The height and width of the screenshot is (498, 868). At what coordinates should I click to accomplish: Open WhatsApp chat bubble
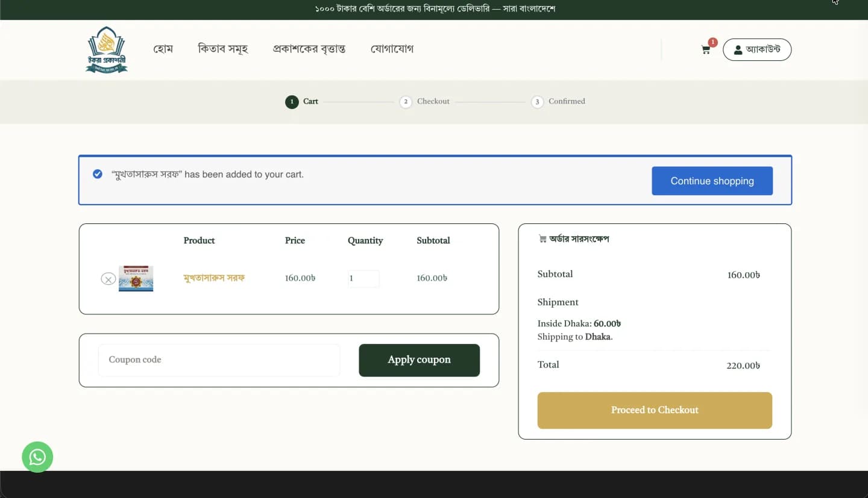coord(37,457)
